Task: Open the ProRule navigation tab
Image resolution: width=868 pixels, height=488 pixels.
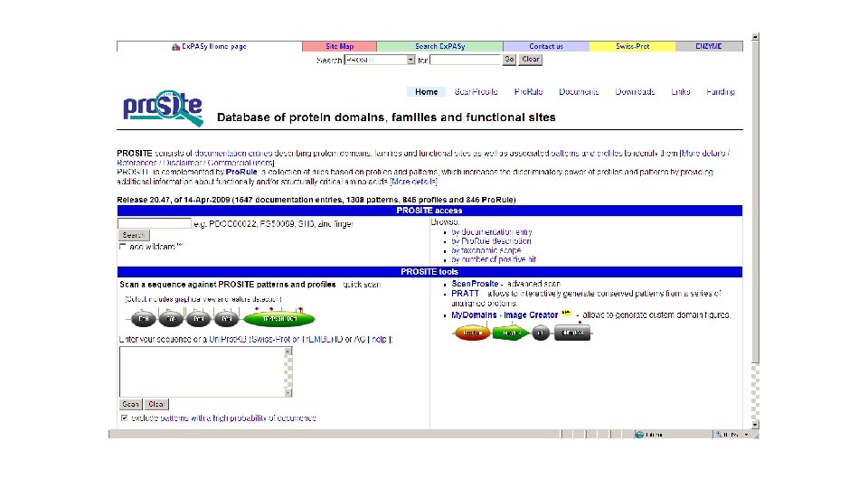Action: 528,92
